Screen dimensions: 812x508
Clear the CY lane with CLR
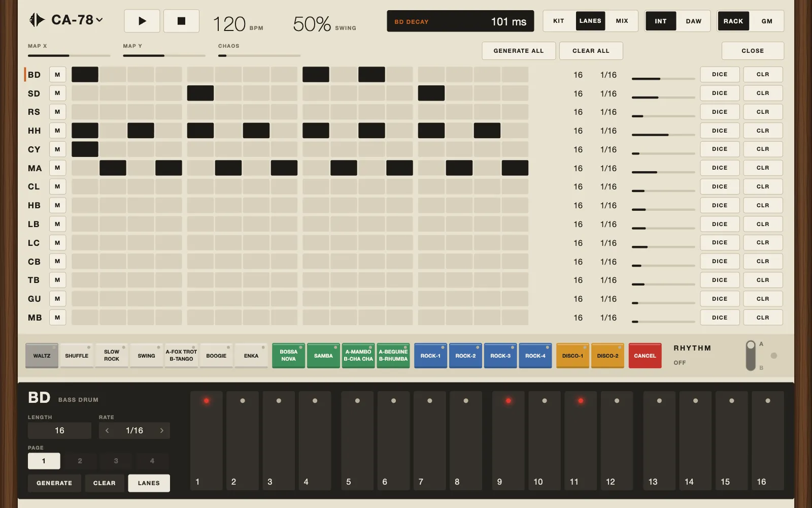763,149
